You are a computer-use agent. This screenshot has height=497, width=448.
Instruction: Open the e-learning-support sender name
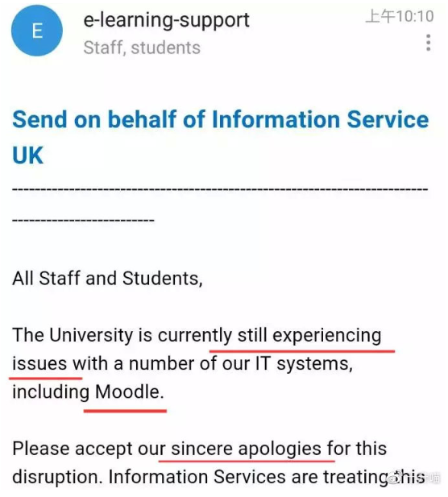pyautogui.click(x=167, y=20)
